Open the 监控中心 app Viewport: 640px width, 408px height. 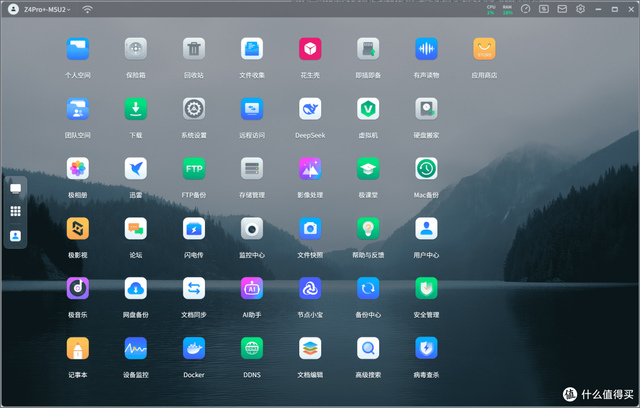click(252, 228)
